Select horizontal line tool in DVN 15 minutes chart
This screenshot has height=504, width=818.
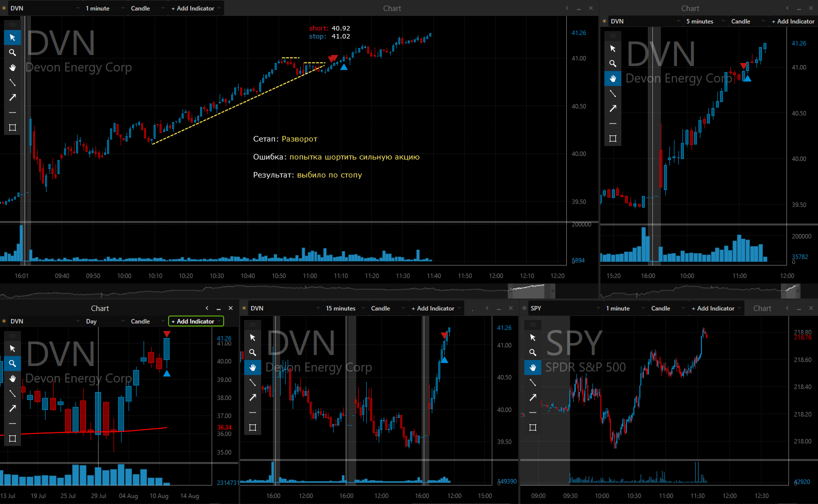point(253,412)
